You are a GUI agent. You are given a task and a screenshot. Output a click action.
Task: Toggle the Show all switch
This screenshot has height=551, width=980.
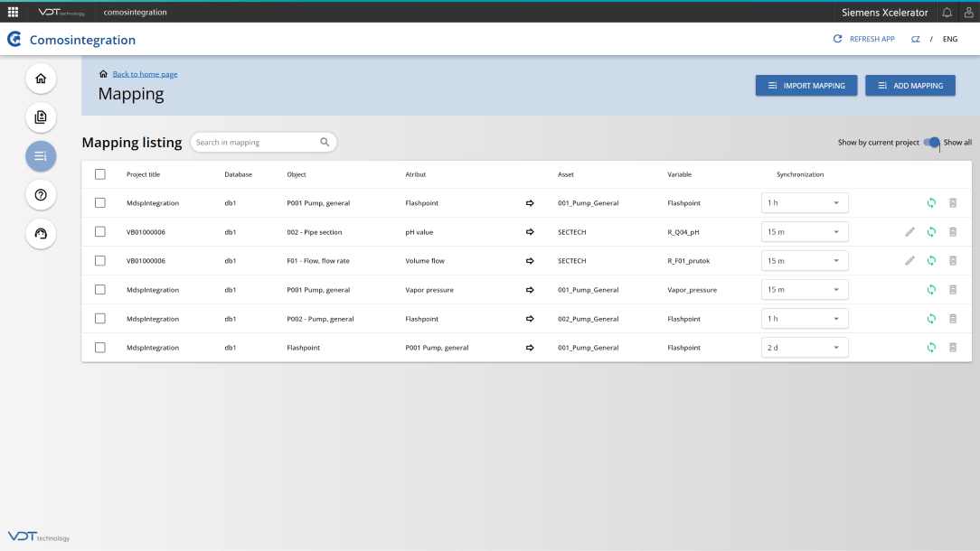click(x=931, y=143)
